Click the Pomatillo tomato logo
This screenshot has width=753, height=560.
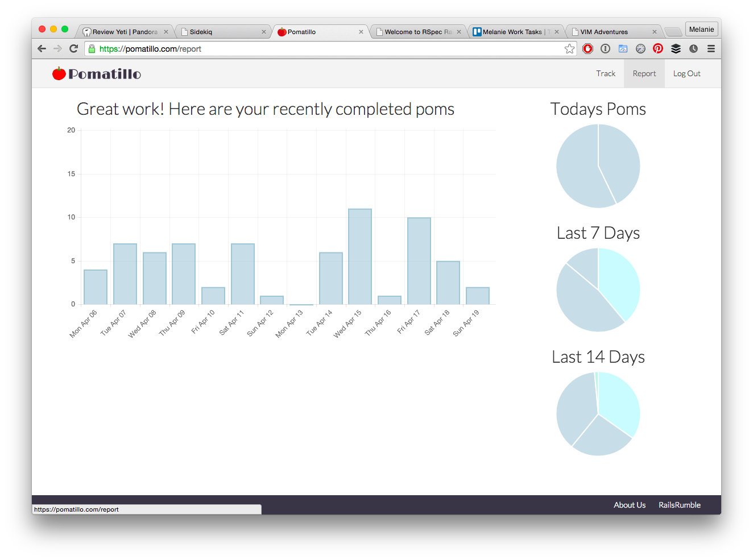point(59,73)
